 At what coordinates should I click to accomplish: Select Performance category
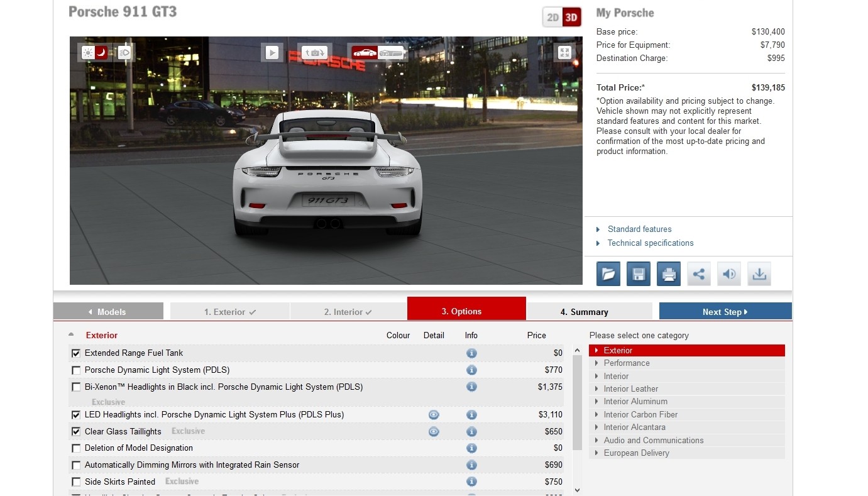(687, 363)
